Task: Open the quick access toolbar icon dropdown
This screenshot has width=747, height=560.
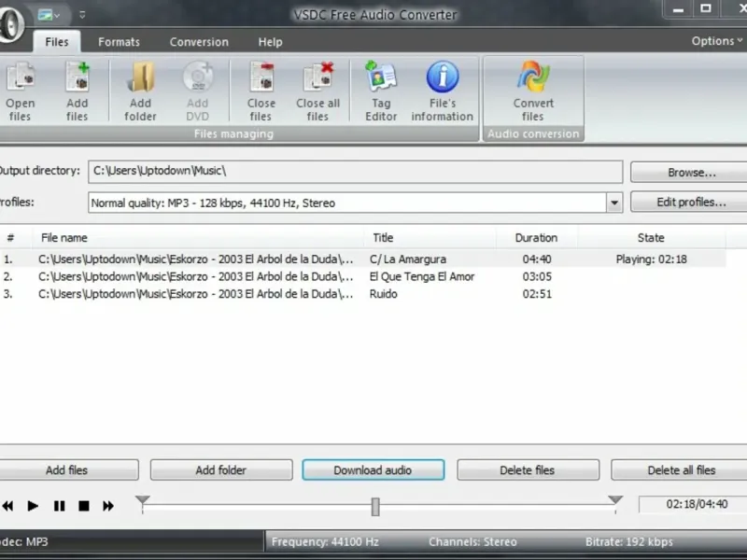Action: pos(49,15)
